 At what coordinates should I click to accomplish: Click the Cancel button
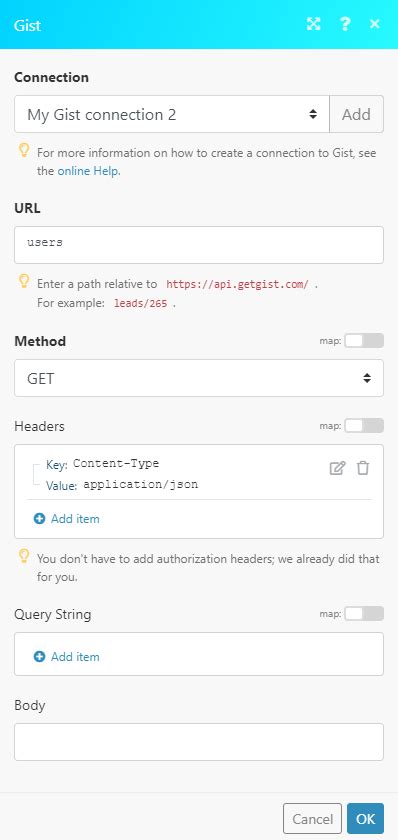[x=312, y=819]
